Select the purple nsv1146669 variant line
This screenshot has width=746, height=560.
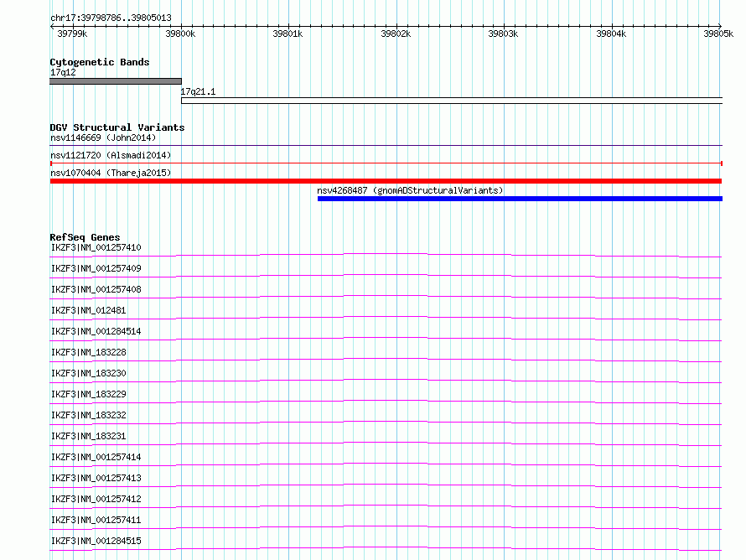pos(386,145)
